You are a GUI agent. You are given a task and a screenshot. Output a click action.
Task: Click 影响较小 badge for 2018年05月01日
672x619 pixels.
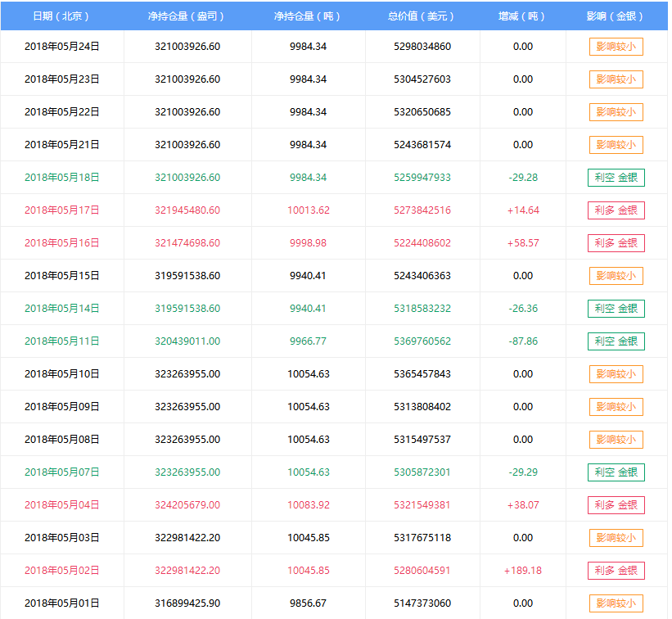pyautogui.click(x=616, y=603)
